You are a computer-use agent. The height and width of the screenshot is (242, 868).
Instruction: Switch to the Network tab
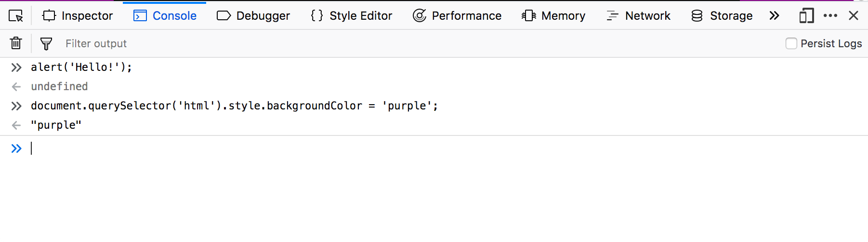(x=638, y=16)
